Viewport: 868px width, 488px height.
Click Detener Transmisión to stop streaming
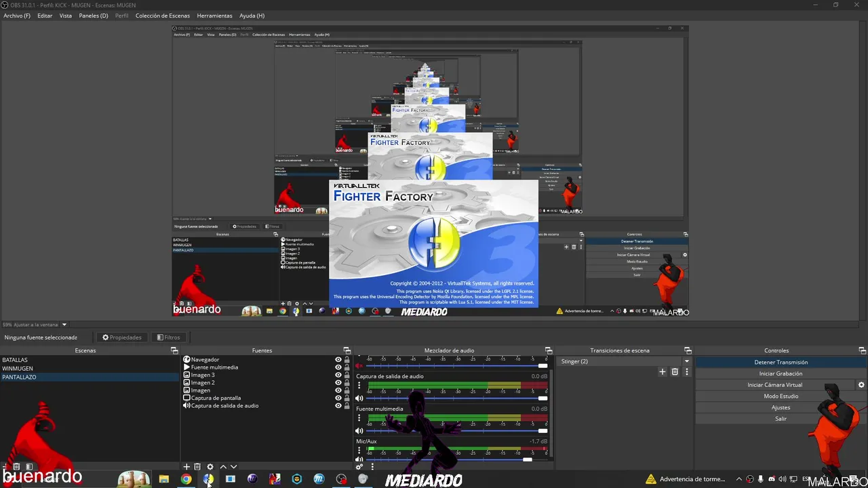click(x=781, y=362)
